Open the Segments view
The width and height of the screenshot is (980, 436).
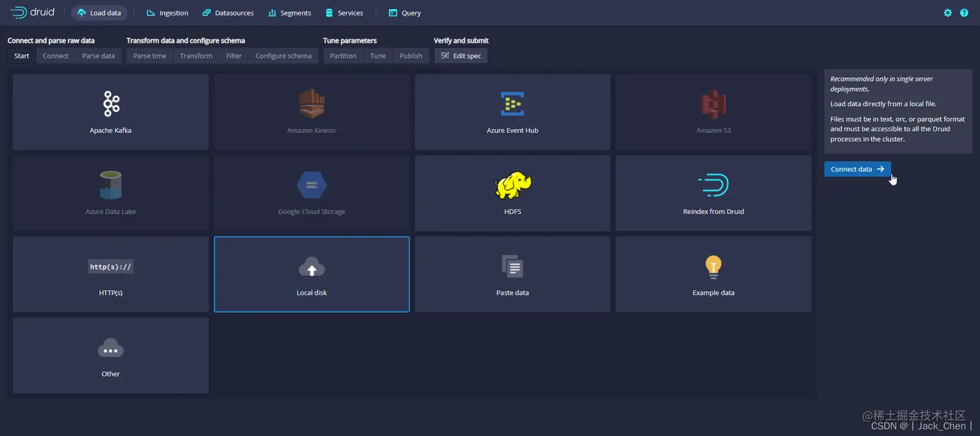coord(290,13)
